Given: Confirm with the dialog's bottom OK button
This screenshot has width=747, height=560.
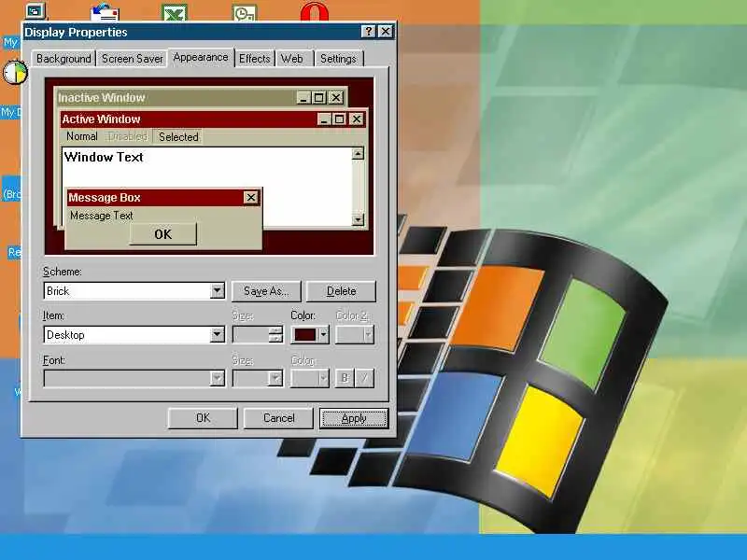Looking at the screenshot, I should 203,418.
